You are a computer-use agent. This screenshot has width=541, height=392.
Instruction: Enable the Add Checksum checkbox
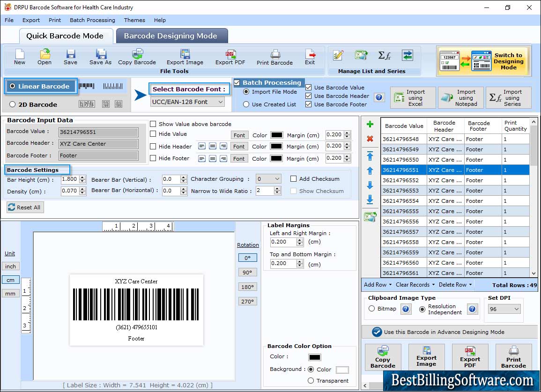point(293,179)
